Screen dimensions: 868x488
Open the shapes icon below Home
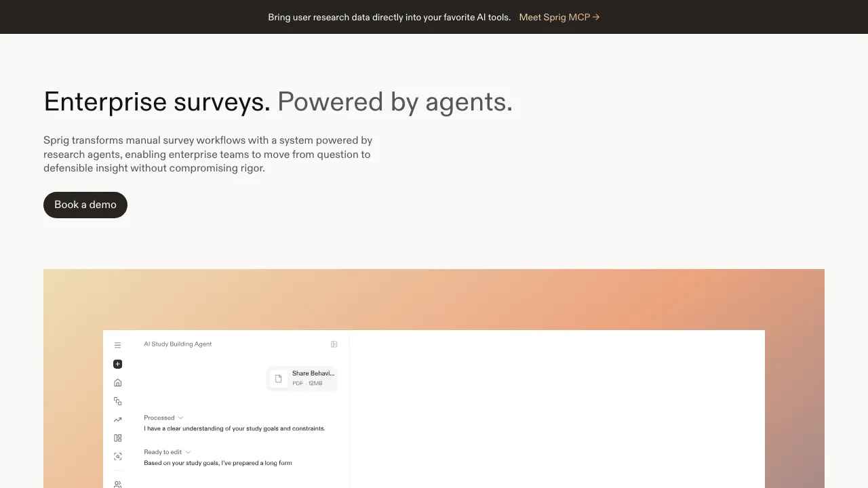tap(117, 401)
